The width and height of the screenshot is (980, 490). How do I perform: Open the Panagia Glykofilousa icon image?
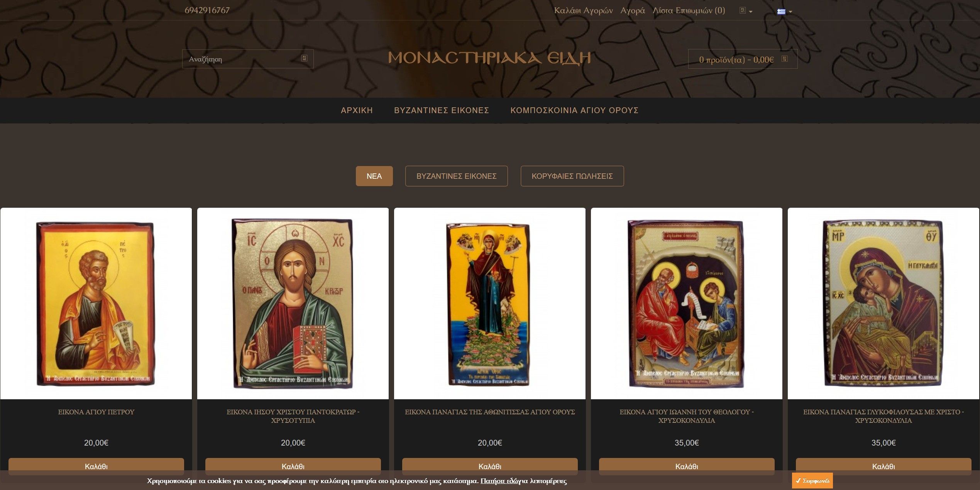(x=884, y=303)
